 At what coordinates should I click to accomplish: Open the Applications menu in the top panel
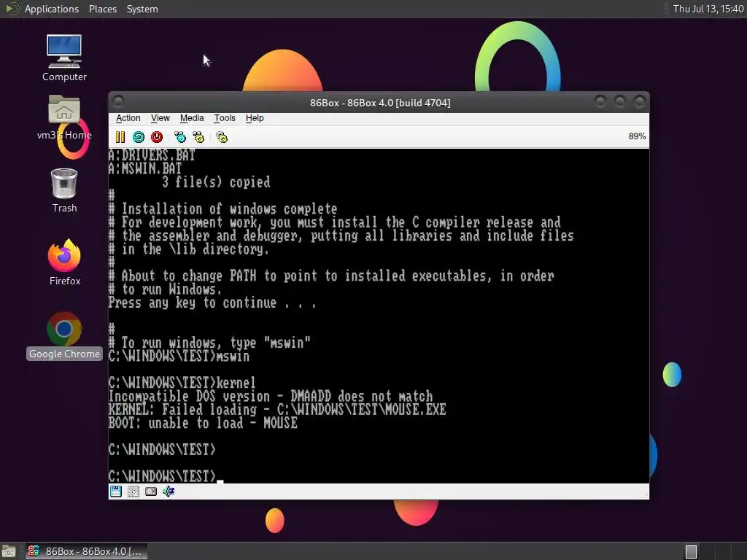(52, 9)
